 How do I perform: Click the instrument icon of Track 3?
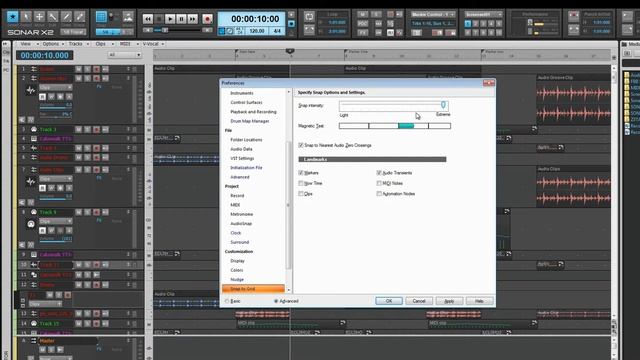coord(33,129)
